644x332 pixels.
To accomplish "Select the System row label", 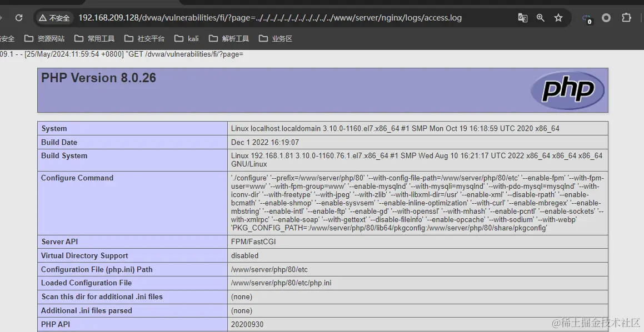I will [54, 128].
